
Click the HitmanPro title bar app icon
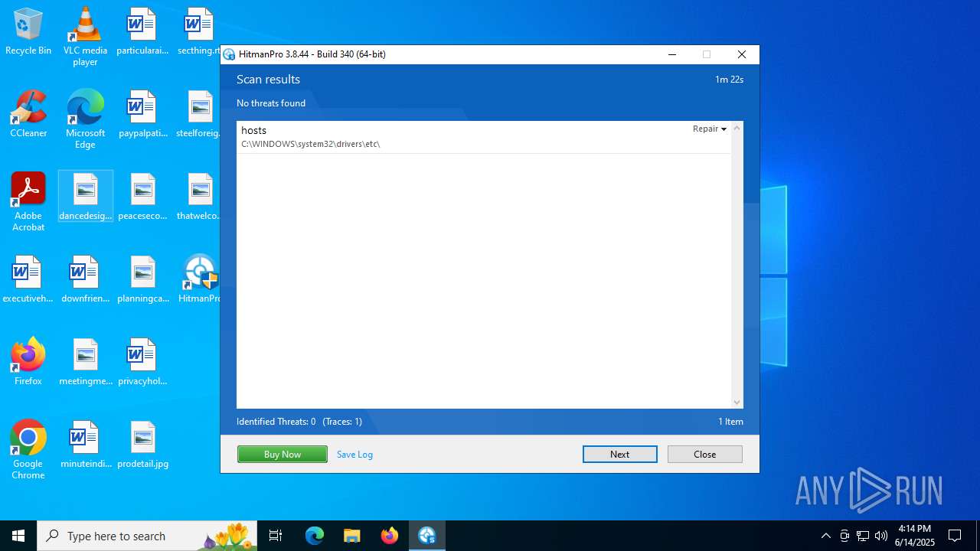click(229, 54)
